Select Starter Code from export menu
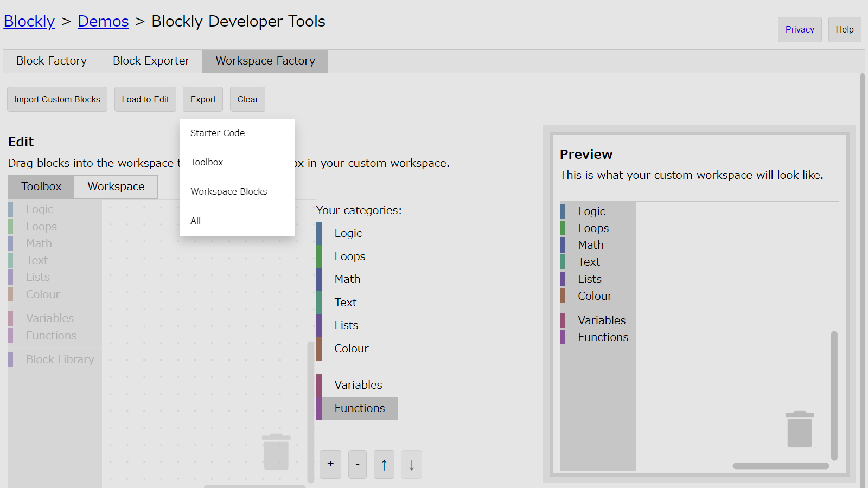Image resolution: width=868 pixels, height=488 pixels. tap(218, 133)
